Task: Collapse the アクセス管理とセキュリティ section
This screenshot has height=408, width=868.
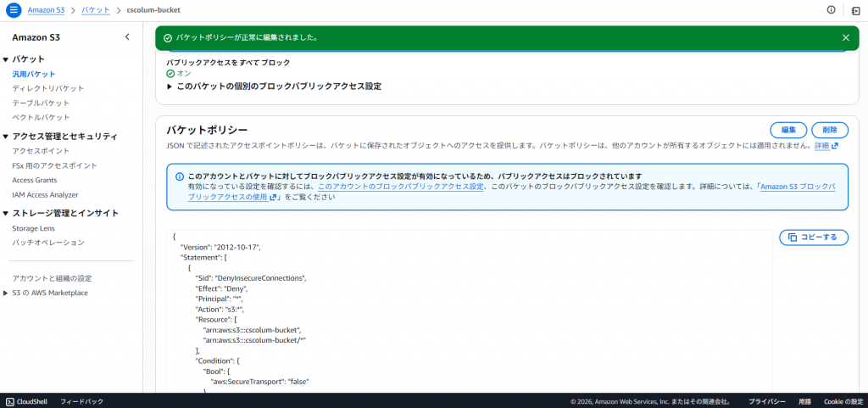Action: pos(6,137)
